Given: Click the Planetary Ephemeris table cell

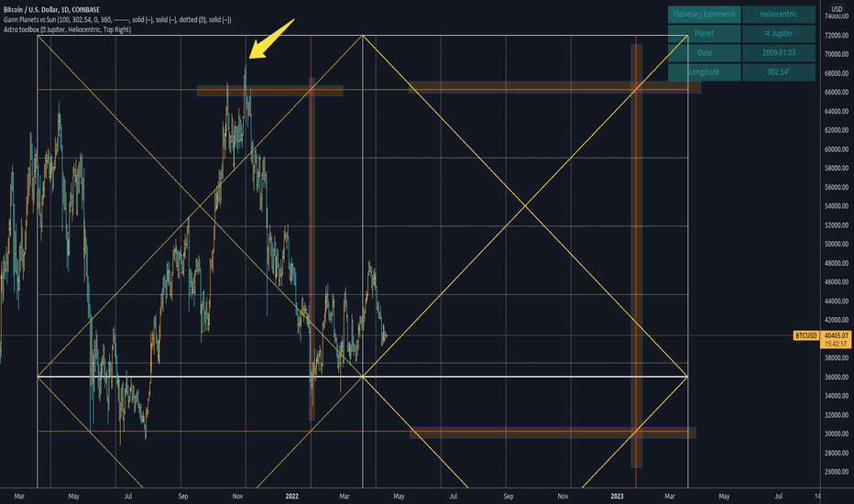Looking at the screenshot, I should click(x=704, y=14).
